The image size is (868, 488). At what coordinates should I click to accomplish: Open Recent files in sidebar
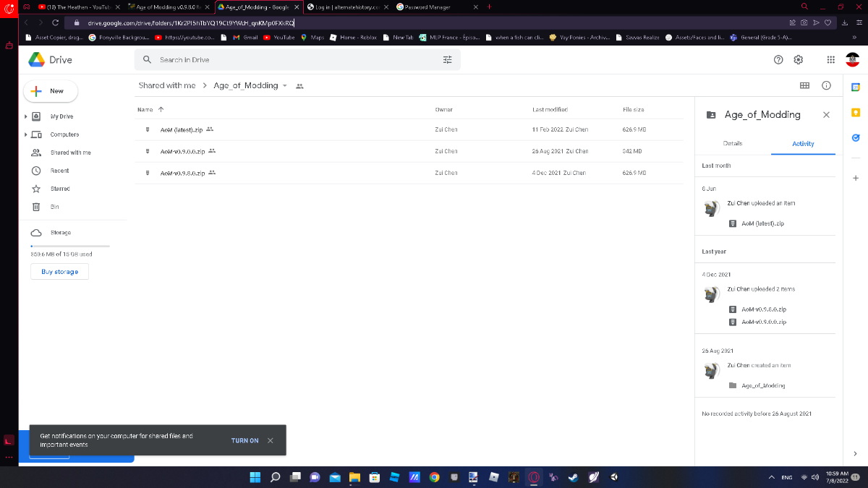click(59, 171)
